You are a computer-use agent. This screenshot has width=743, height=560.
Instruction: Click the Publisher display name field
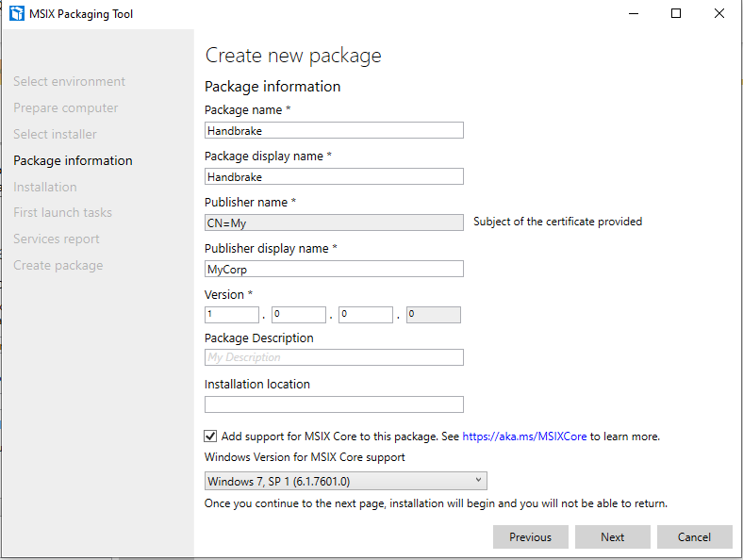click(x=334, y=269)
